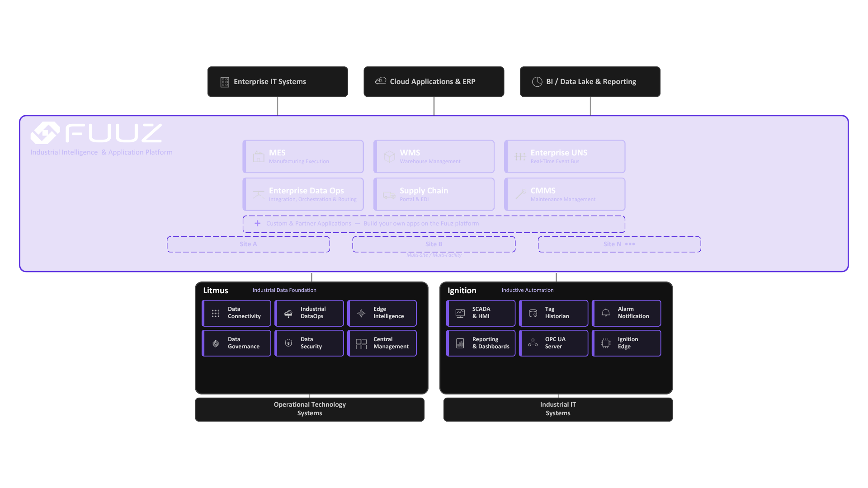The width and height of the screenshot is (868, 488).
Task: Open the Supply Chain Portal & EDI card
Action: click(x=434, y=194)
